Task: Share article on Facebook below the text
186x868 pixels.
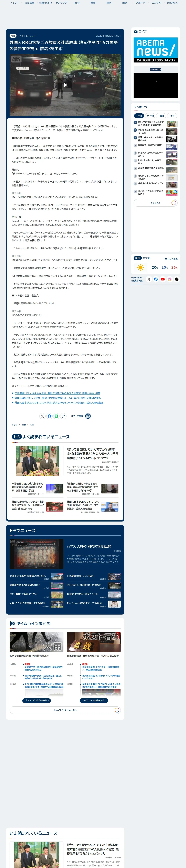Action: pos(49,416)
